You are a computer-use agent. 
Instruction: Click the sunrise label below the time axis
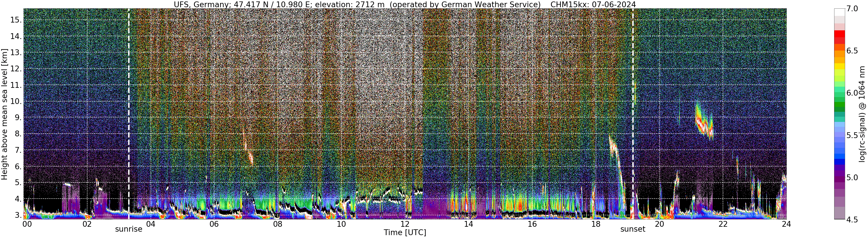129,229
